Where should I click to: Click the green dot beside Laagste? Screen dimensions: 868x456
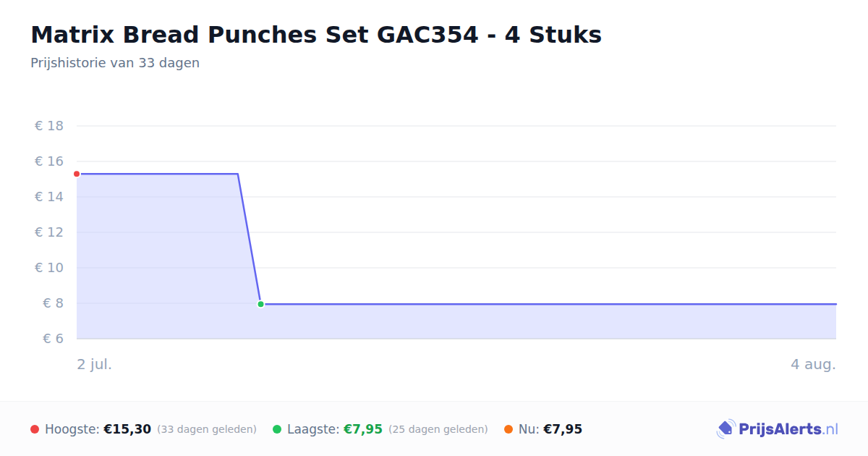(277, 429)
